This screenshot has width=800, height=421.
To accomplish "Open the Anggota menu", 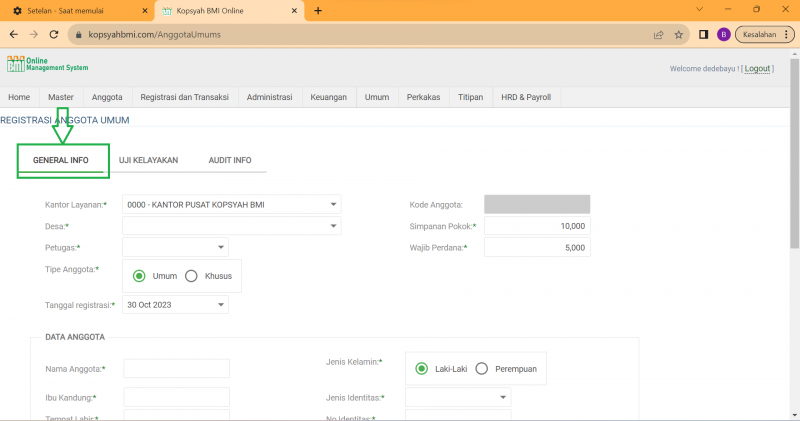I will coord(107,97).
